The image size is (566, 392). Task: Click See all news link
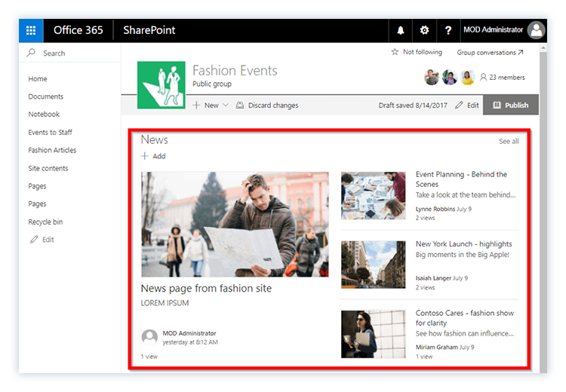click(509, 142)
